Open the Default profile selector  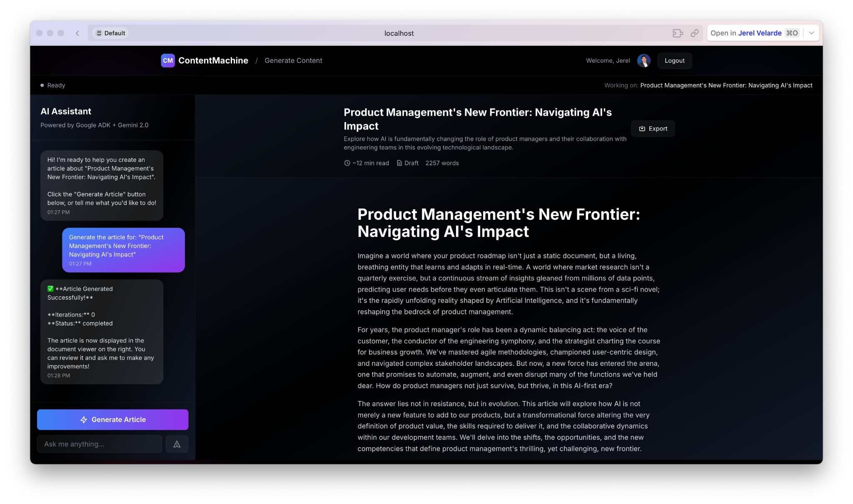tap(110, 33)
